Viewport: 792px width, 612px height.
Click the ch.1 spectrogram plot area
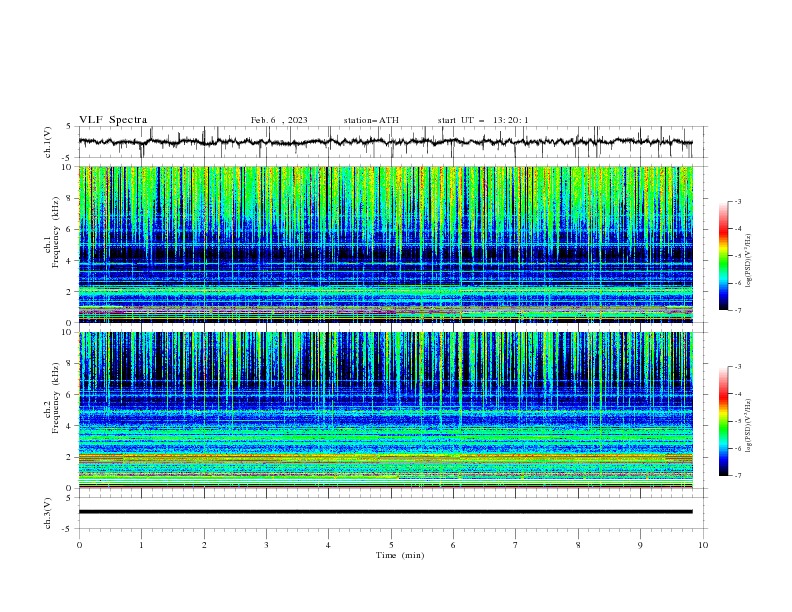385,244
